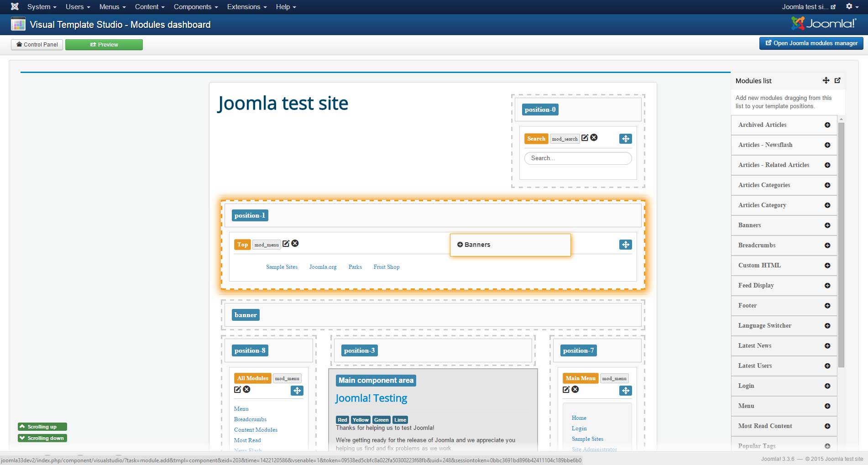
Task: Delete the All Modules menu module
Action: point(246,389)
